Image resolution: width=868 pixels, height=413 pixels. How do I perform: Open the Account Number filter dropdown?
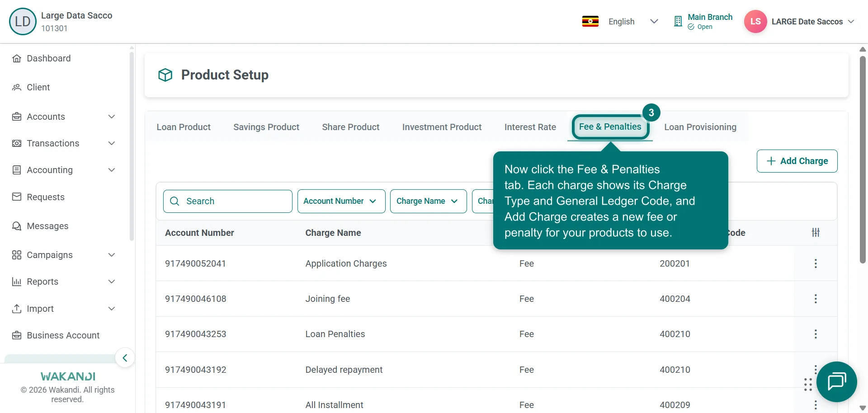click(341, 201)
